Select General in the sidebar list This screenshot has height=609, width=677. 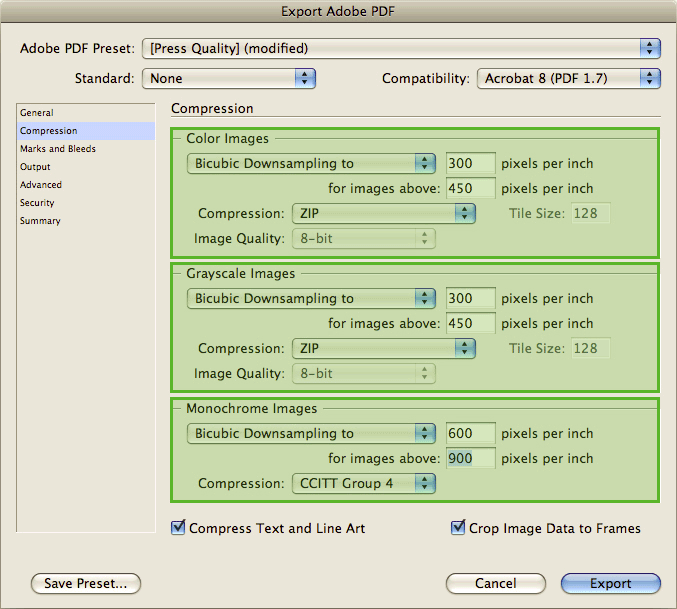[37, 113]
